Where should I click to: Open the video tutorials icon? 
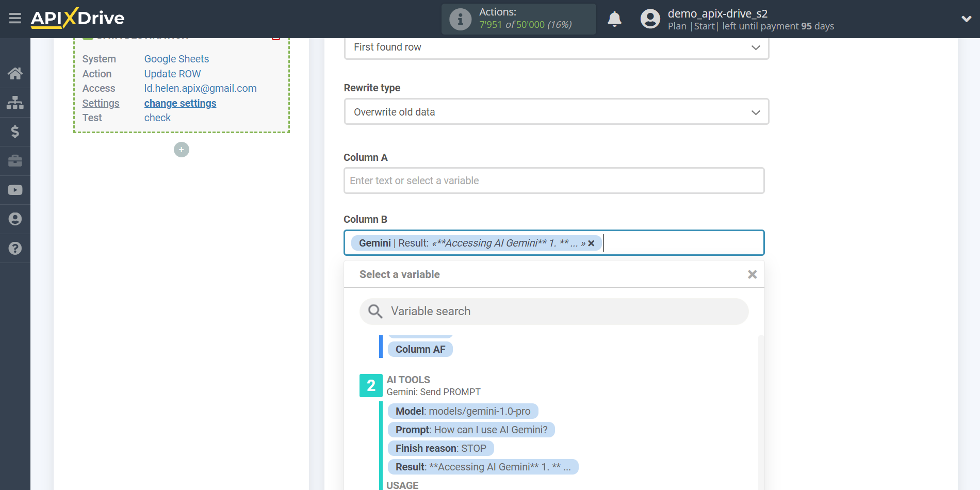tap(15, 190)
